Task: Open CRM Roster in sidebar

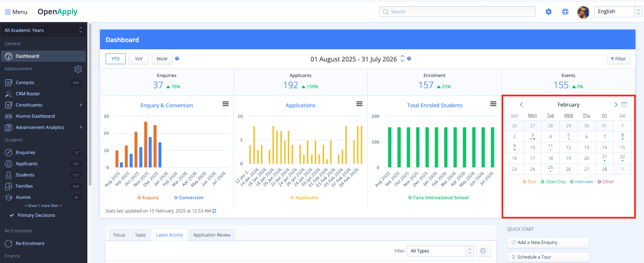Action: click(x=28, y=94)
